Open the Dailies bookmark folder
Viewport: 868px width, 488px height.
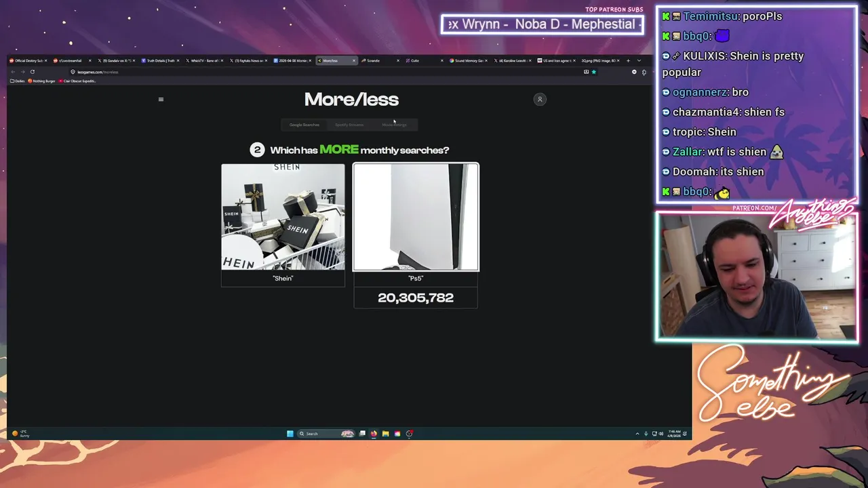click(x=18, y=81)
